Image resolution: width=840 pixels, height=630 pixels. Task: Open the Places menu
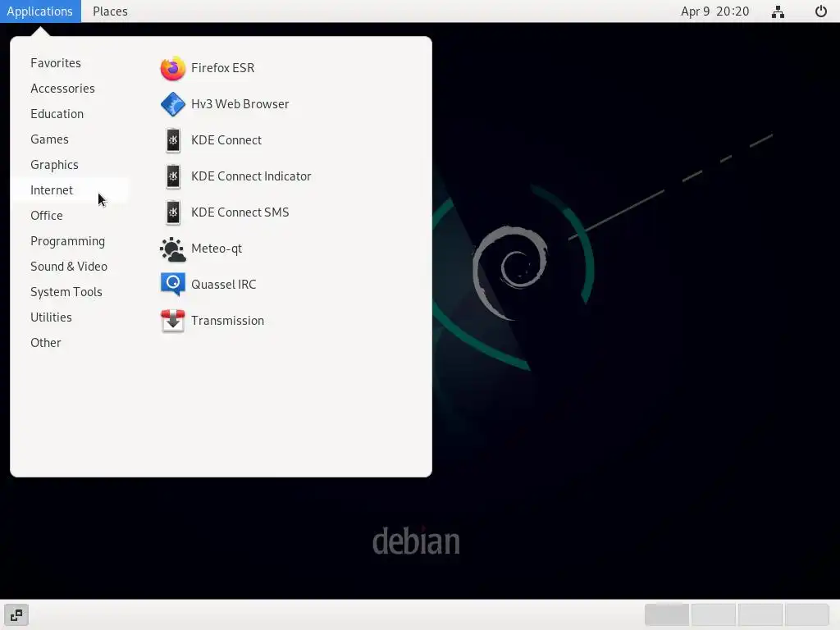(x=110, y=11)
